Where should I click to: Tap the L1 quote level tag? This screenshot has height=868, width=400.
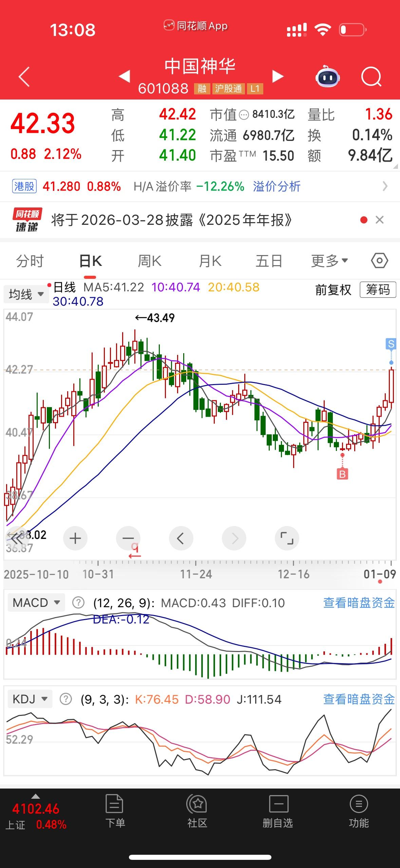pos(255,89)
